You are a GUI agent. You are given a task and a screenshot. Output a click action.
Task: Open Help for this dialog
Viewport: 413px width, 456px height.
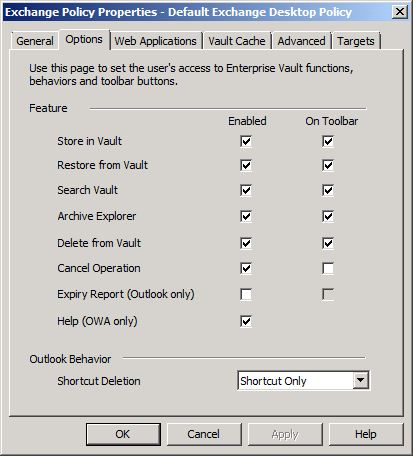366,434
